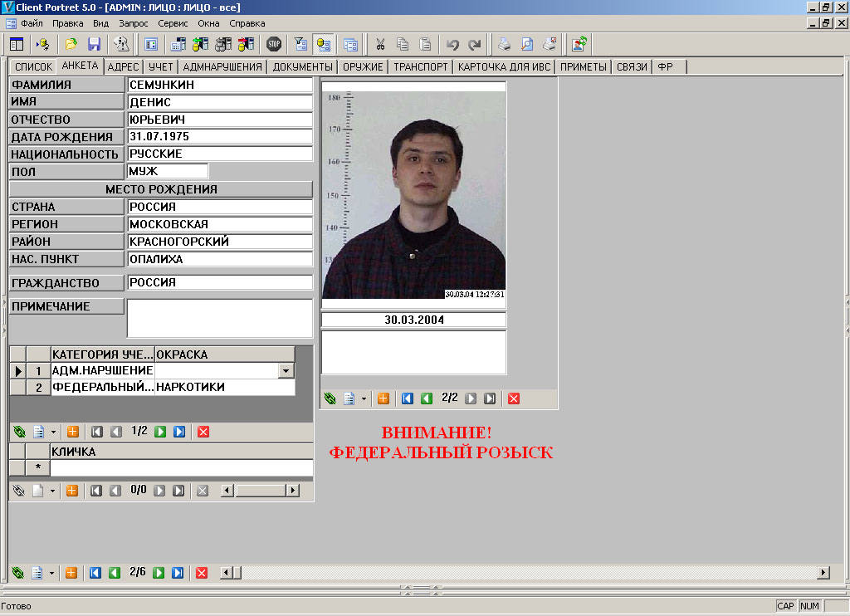Click the open folder toolbar icon
This screenshot has width=850, height=616.
(71, 44)
